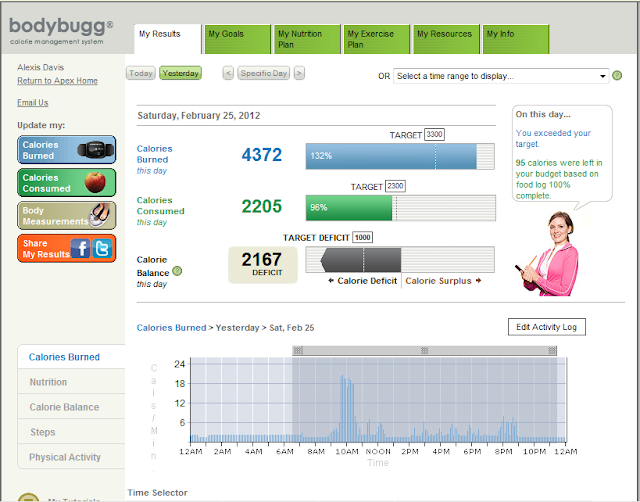Viewport: 640px width, 502px height.
Task: Click the coach avatar image
Action: pos(547,253)
